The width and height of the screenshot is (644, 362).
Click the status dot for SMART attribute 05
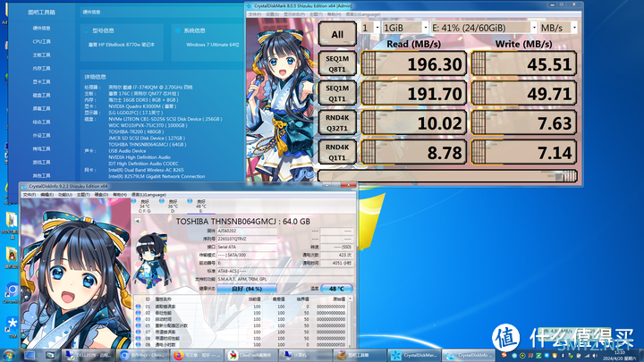(139, 325)
